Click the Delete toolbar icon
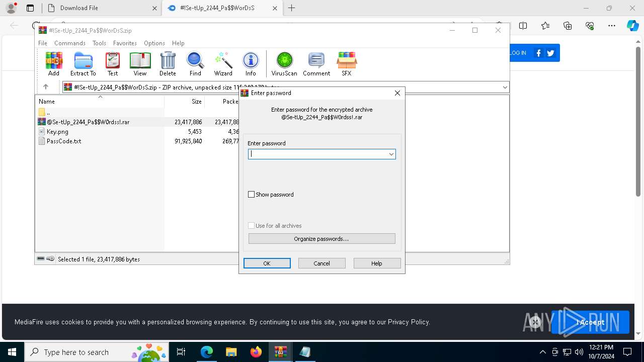 [168, 64]
